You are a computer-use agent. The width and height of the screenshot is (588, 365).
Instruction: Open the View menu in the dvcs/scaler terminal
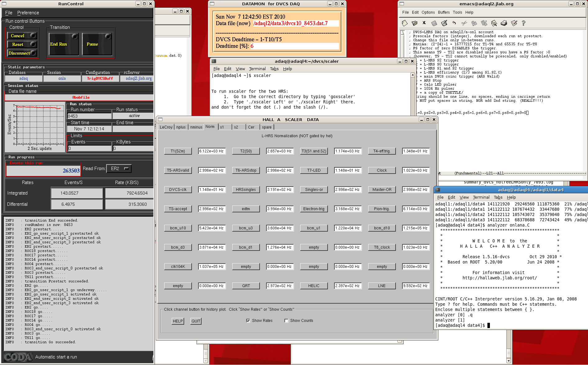pyautogui.click(x=240, y=69)
